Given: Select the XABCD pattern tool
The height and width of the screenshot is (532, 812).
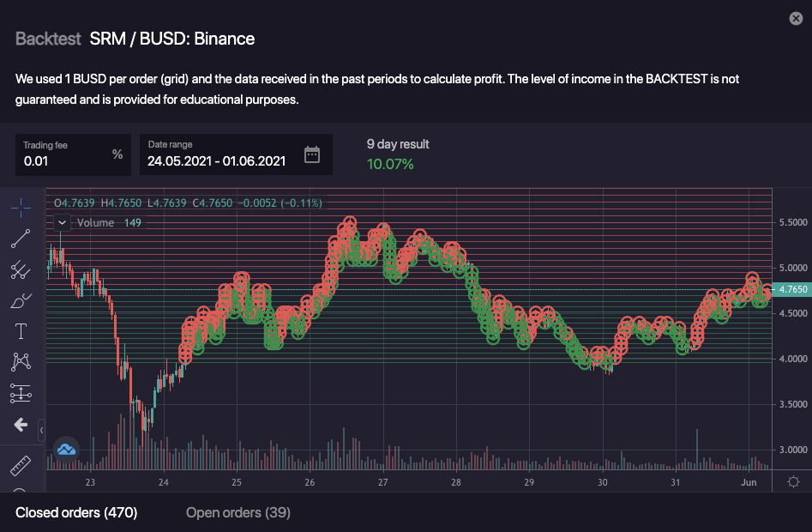Looking at the screenshot, I should 21,362.
